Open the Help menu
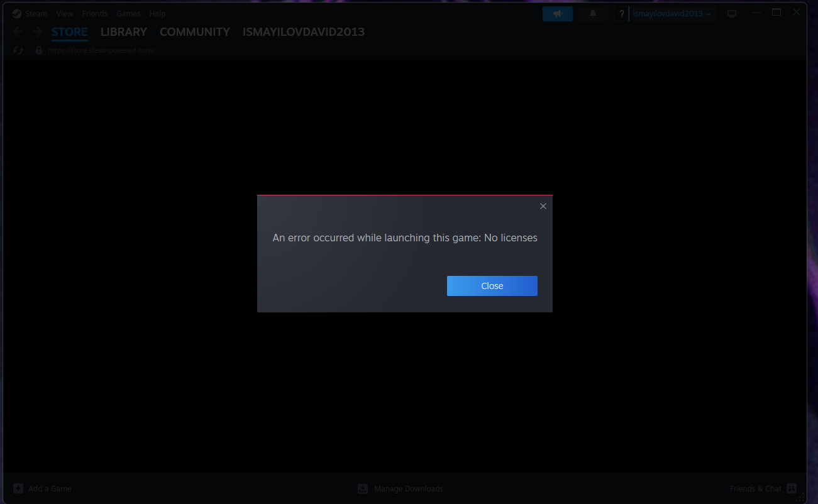818x504 pixels. coord(157,13)
